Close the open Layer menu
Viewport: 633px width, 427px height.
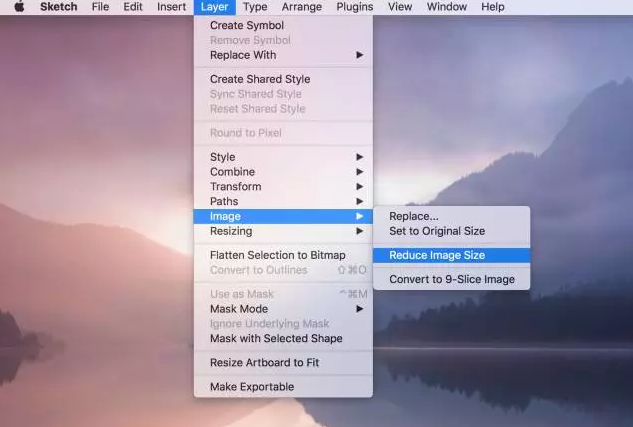214,7
